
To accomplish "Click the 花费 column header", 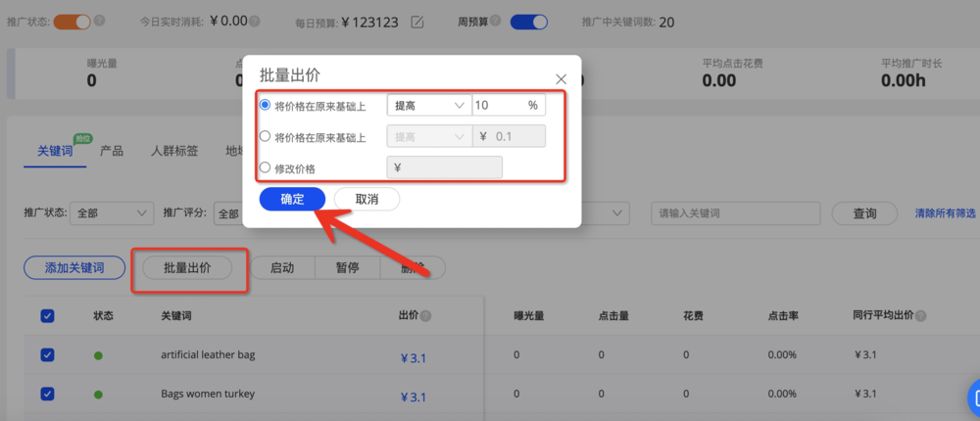I will [x=694, y=316].
